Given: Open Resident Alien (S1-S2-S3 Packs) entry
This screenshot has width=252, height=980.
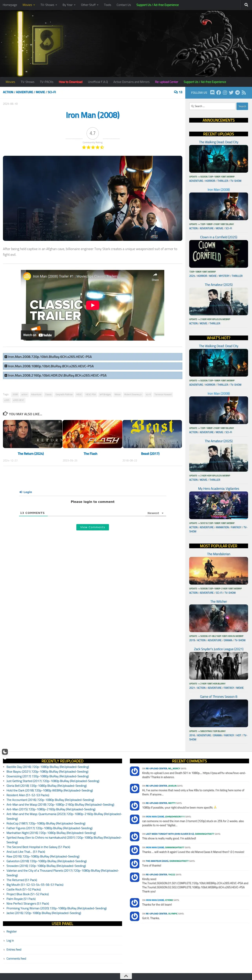Looking at the screenshot, I should [28, 795].
